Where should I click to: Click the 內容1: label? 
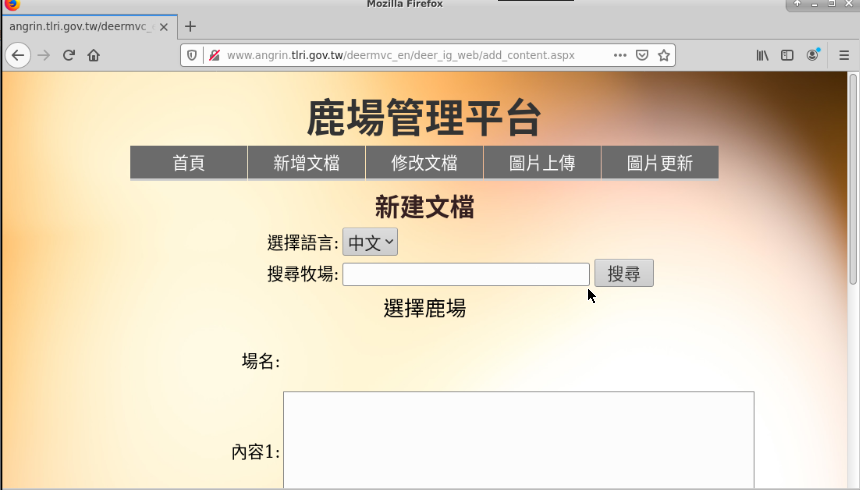tap(256, 452)
